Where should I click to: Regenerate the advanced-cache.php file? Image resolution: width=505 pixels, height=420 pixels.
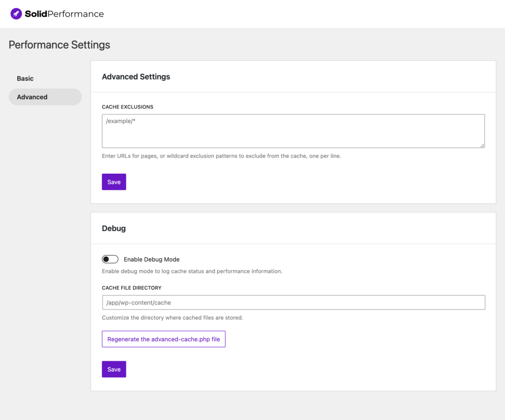click(x=163, y=339)
